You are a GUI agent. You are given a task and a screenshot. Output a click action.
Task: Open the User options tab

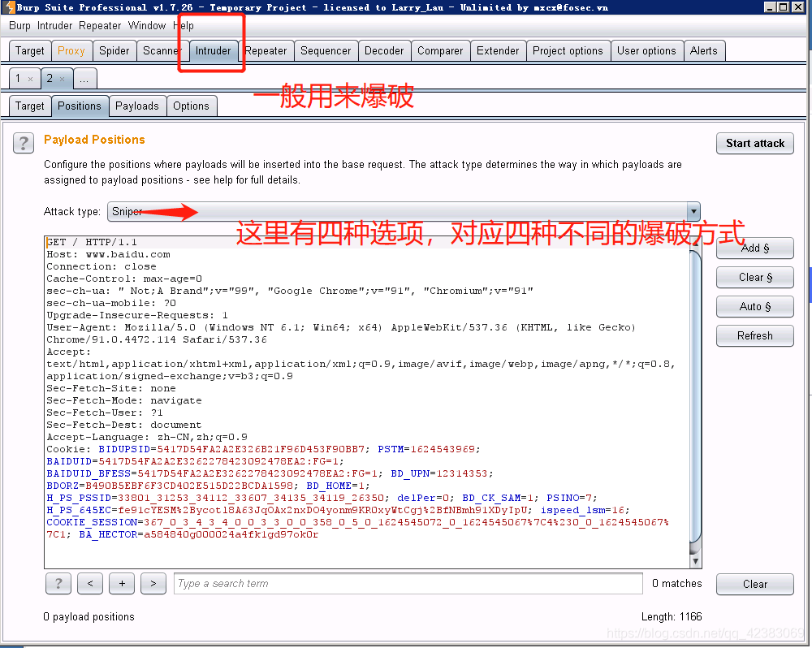(x=646, y=51)
